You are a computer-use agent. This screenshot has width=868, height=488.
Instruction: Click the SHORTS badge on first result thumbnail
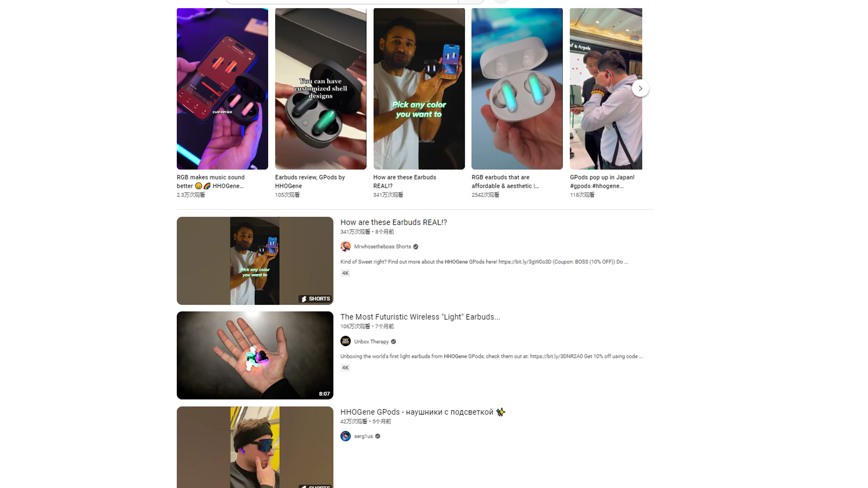point(316,299)
